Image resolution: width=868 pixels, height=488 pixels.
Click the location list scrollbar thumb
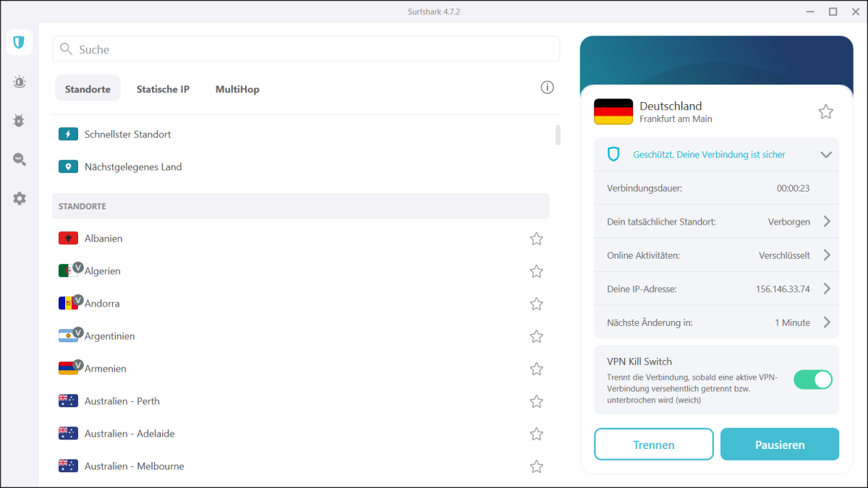(x=558, y=135)
